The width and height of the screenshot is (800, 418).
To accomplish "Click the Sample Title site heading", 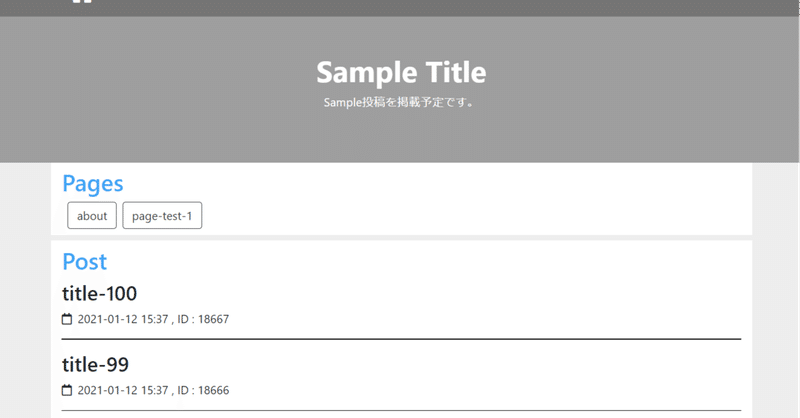I will coord(401,72).
